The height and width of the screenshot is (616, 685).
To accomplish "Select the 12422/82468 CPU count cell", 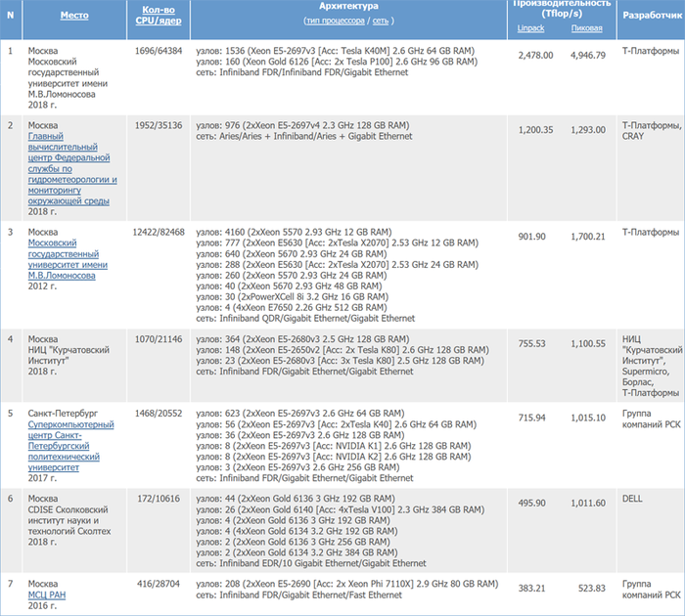I will pos(159,232).
